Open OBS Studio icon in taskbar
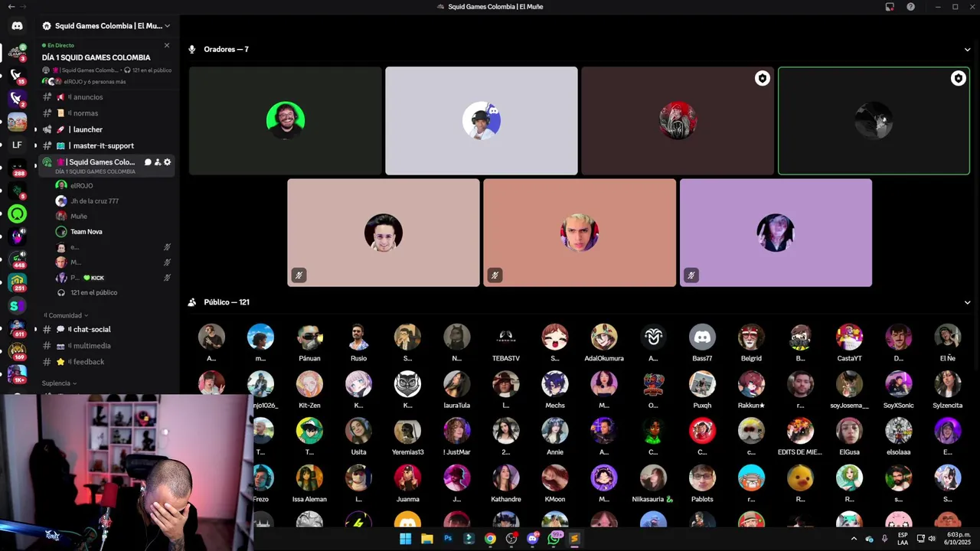Image resolution: width=980 pixels, height=551 pixels. (511, 539)
